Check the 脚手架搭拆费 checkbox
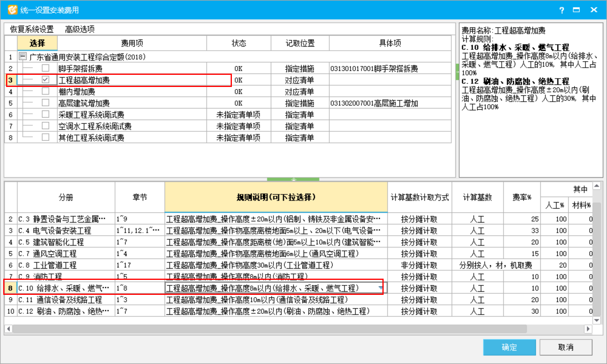This screenshot has width=607, height=364. [x=45, y=68]
